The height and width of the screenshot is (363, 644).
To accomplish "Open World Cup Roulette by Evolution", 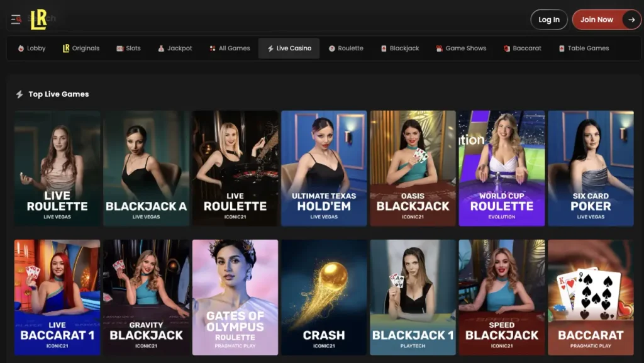I will click(502, 169).
